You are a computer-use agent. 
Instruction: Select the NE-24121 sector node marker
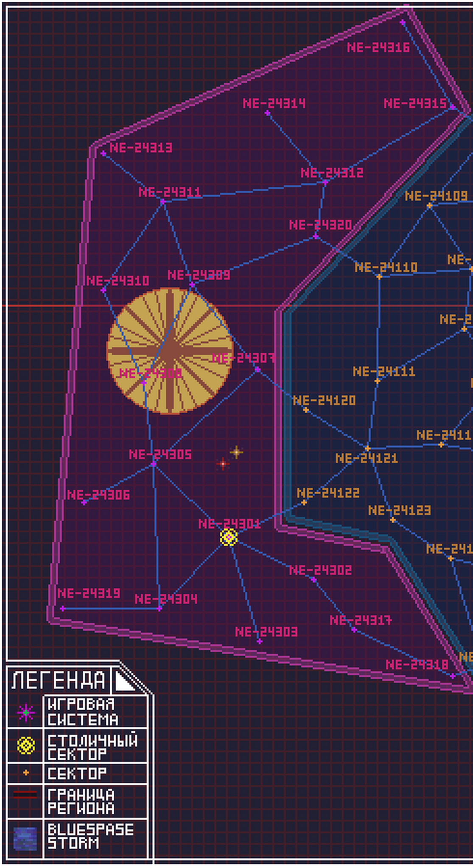(x=367, y=448)
